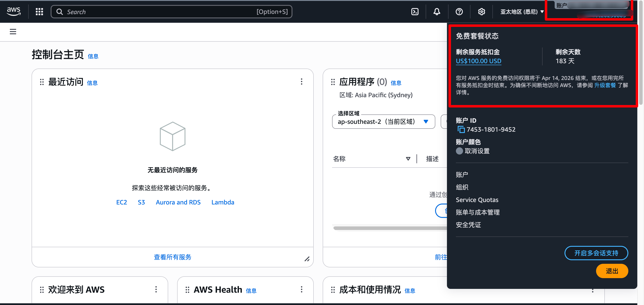Click the AWS logo home icon
The height and width of the screenshot is (305, 644).
[14, 11]
